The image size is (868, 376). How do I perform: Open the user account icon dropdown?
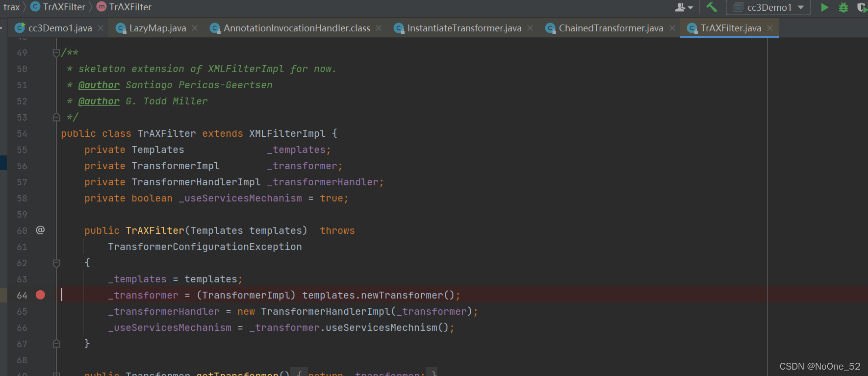(684, 7)
